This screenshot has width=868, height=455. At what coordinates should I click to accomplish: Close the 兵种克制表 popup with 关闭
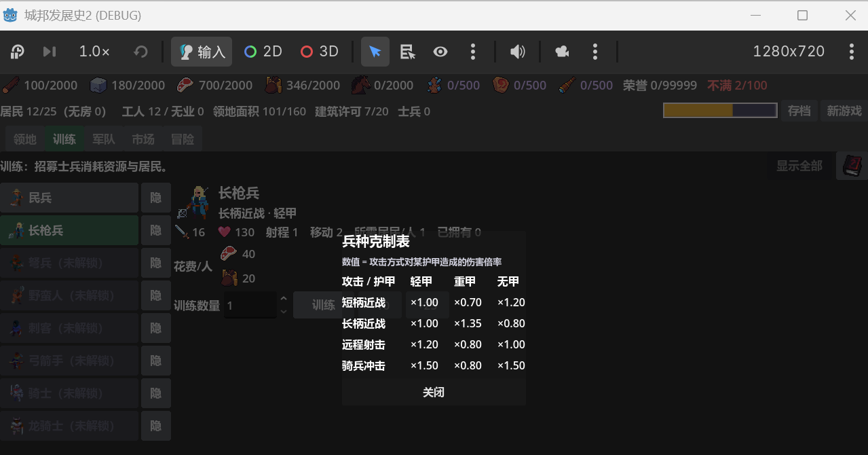(434, 393)
